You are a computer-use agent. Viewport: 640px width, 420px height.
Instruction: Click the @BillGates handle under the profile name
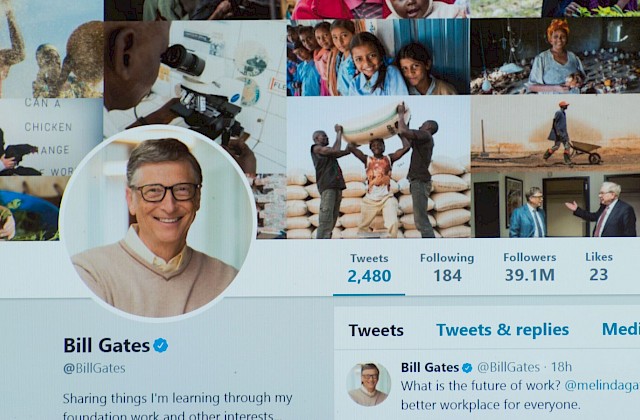point(94,368)
